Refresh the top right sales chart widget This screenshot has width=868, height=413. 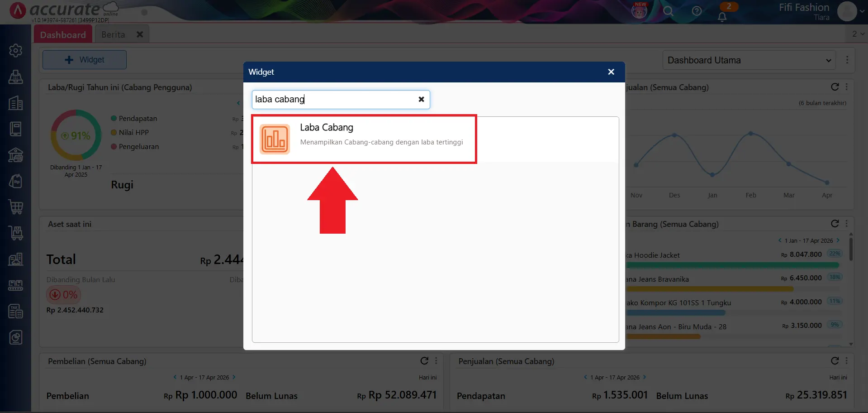835,86
